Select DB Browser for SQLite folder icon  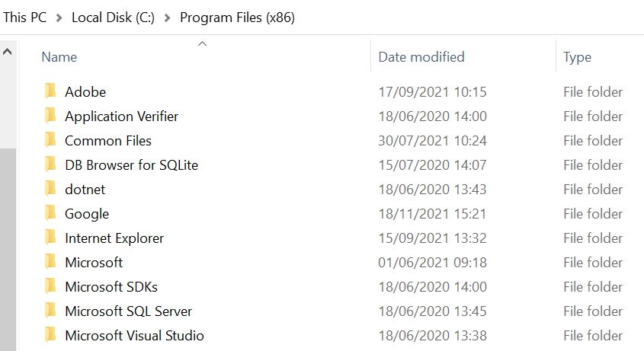pos(50,165)
